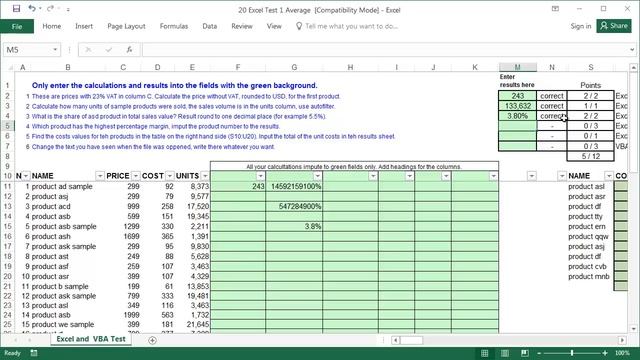The image size is (640, 360).
Task: Open the NAME column filter dropdown
Action: pyautogui.click(x=100, y=176)
